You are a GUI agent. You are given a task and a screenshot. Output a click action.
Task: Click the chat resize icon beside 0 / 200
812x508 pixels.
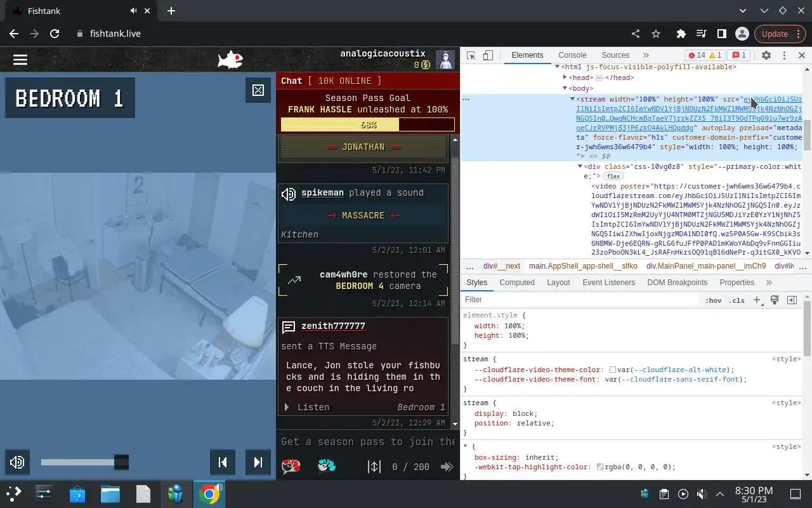click(x=374, y=467)
